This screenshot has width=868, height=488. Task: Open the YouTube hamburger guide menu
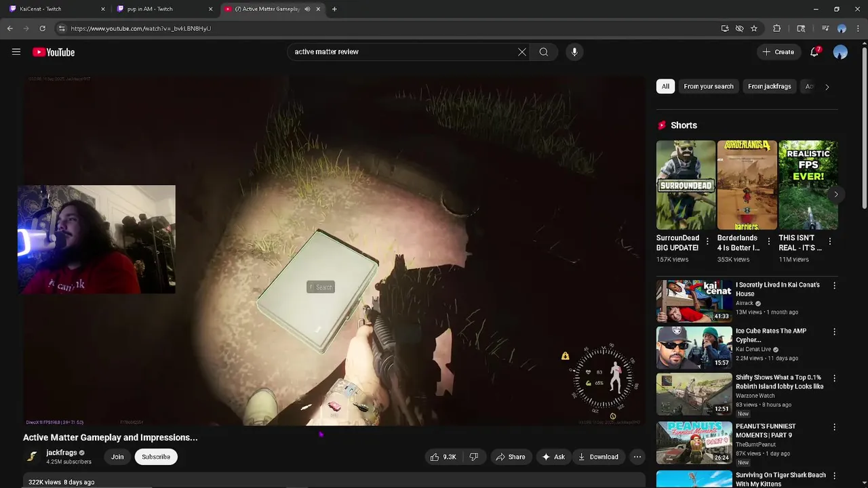(16, 52)
